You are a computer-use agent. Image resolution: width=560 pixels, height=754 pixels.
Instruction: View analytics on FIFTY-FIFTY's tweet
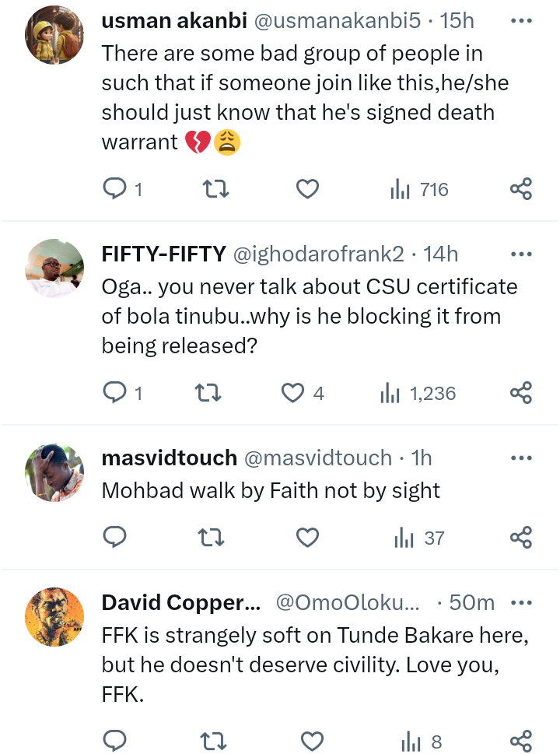[418, 394]
